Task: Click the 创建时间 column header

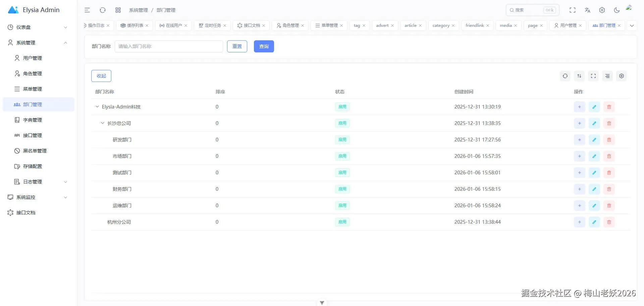Action: [464, 92]
